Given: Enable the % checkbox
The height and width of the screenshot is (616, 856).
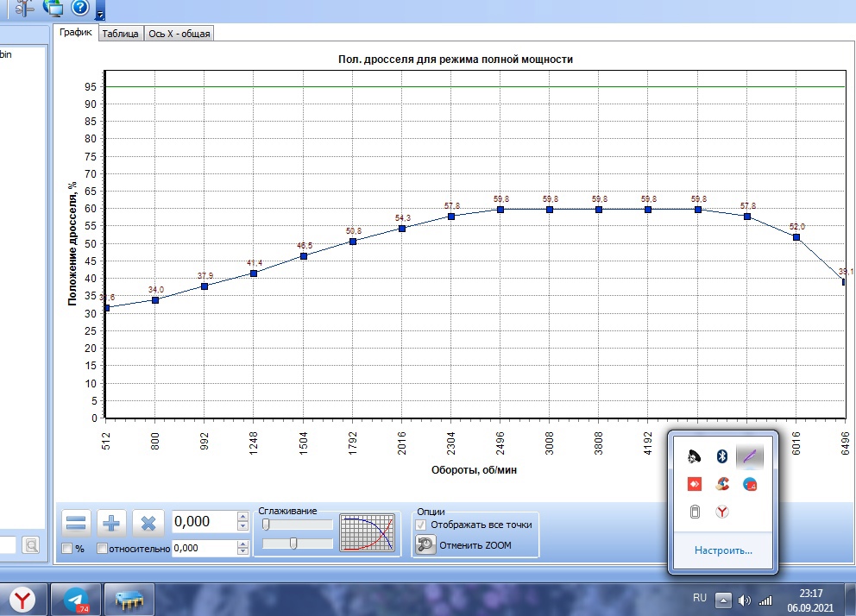Looking at the screenshot, I should 67,549.
